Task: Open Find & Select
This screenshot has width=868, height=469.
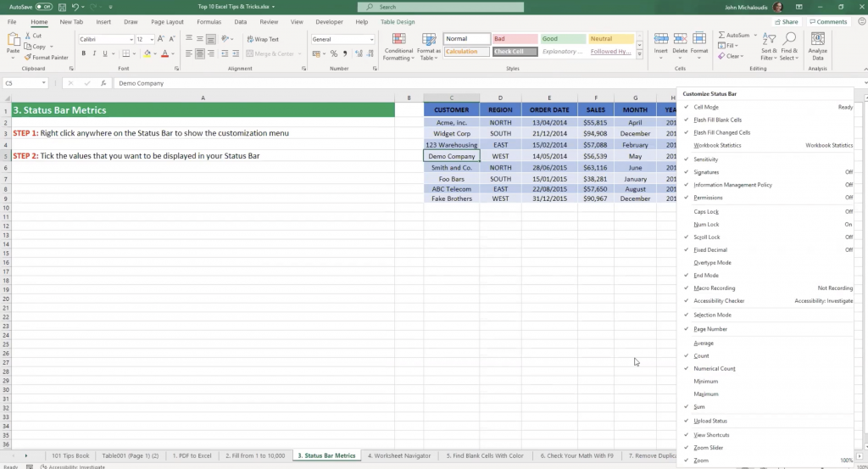Action: (x=789, y=47)
